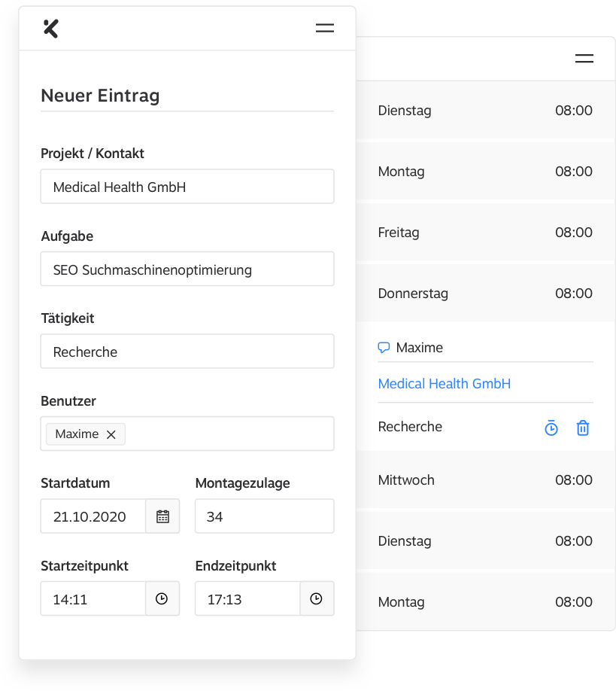Open the Aufgabe field with SEO Suchmaschinenoptimierung
616x691 pixels.
point(187,269)
